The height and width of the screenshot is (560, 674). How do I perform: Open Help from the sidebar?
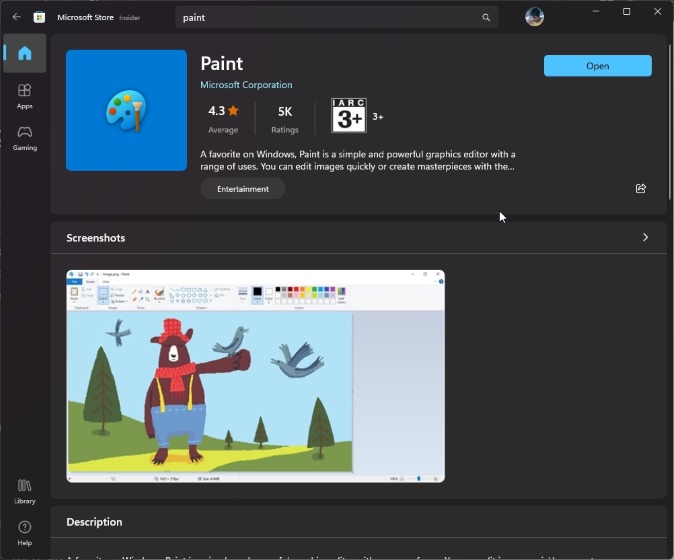[25, 533]
